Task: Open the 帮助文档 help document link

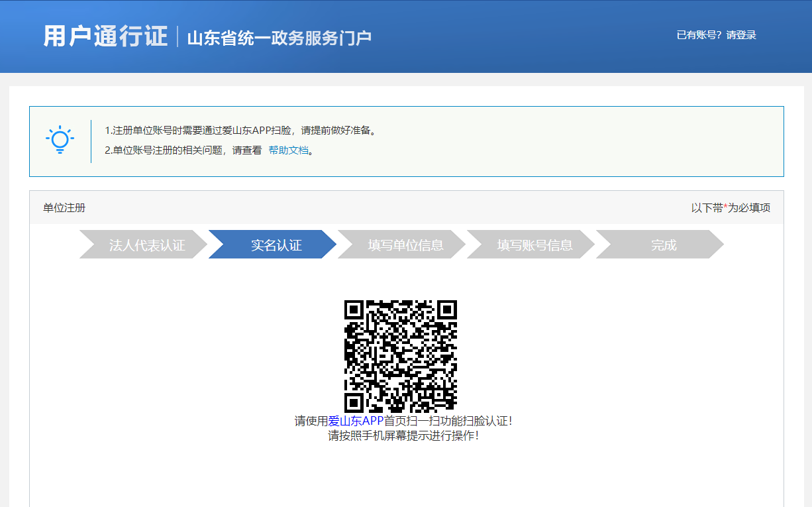Action: [288, 150]
